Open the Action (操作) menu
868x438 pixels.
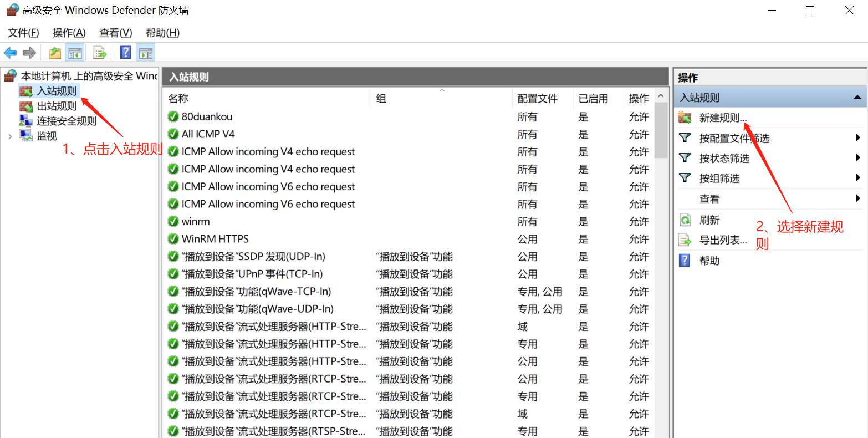[69, 33]
